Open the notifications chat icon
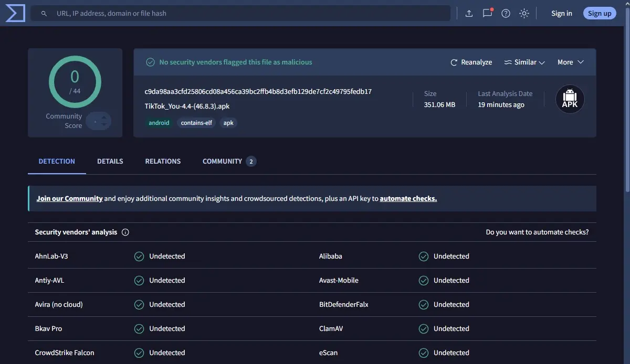Screen dimensions: 630x364 (x=487, y=13)
